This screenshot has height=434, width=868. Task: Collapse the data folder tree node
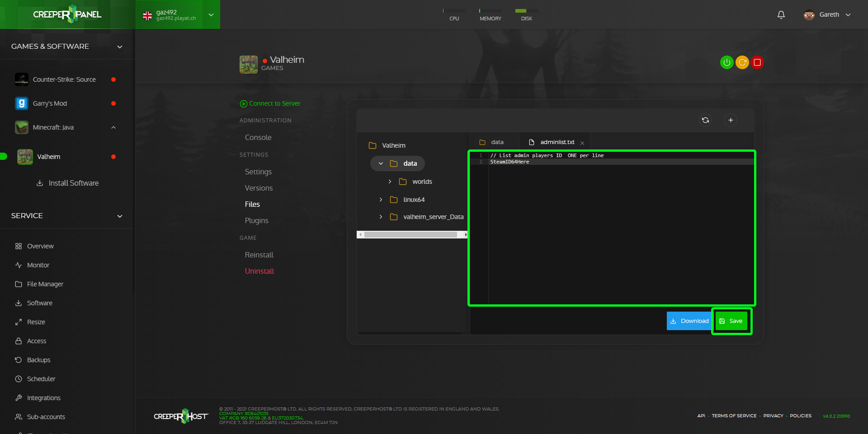click(381, 163)
